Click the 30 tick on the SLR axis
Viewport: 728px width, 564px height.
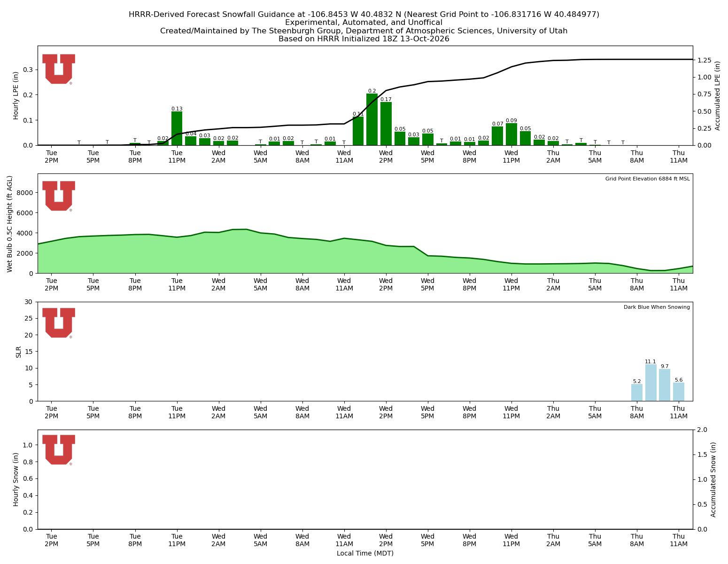pos(30,302)
